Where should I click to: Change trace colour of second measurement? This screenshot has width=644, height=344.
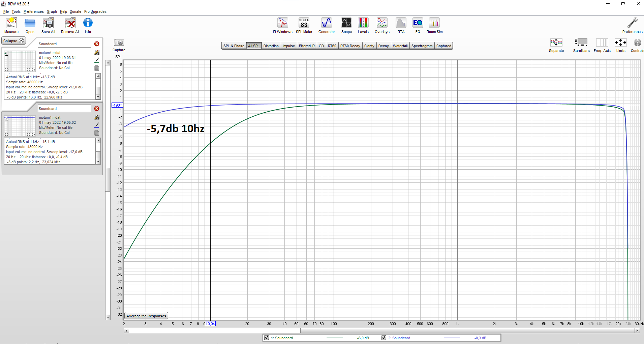coord(97,125)
